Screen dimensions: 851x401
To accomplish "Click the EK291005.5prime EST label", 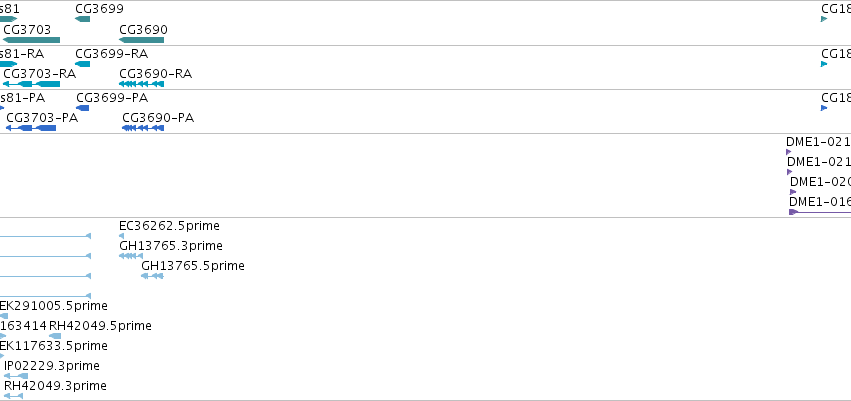I will point(53,306).
